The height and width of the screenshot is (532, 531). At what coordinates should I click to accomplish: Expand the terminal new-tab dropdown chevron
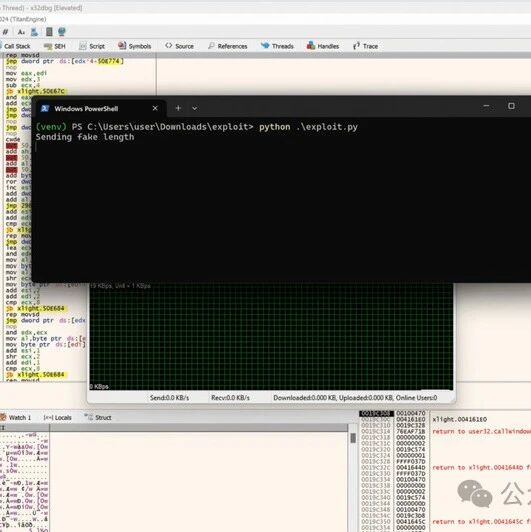(x=195, y=109)
